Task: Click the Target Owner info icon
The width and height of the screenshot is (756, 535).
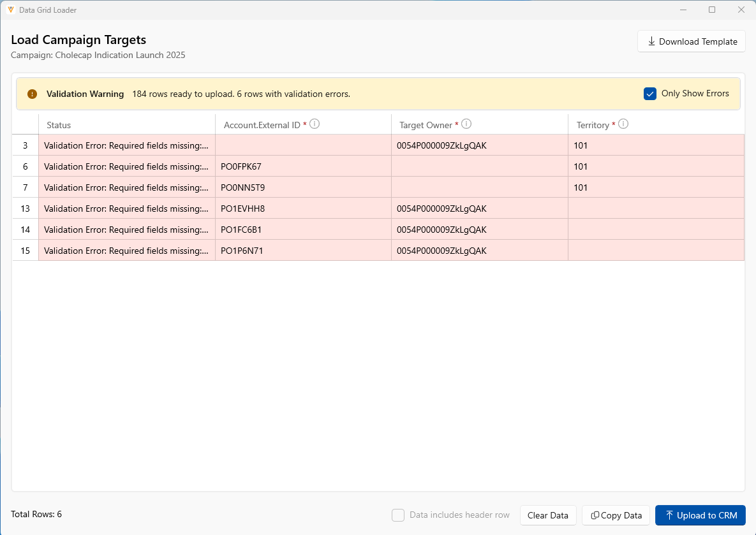Action: click(x=466, y=124)
